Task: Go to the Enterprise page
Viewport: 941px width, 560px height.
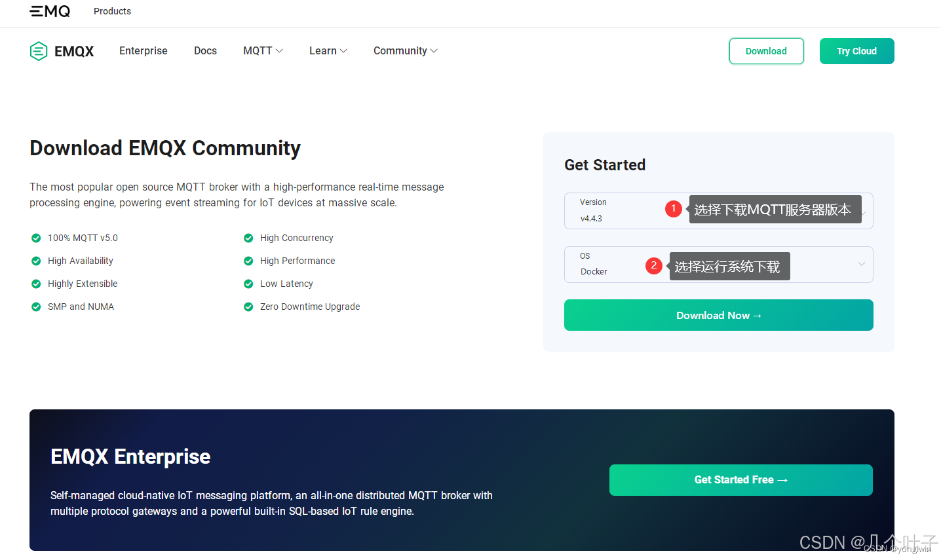Action: [144, 50]
